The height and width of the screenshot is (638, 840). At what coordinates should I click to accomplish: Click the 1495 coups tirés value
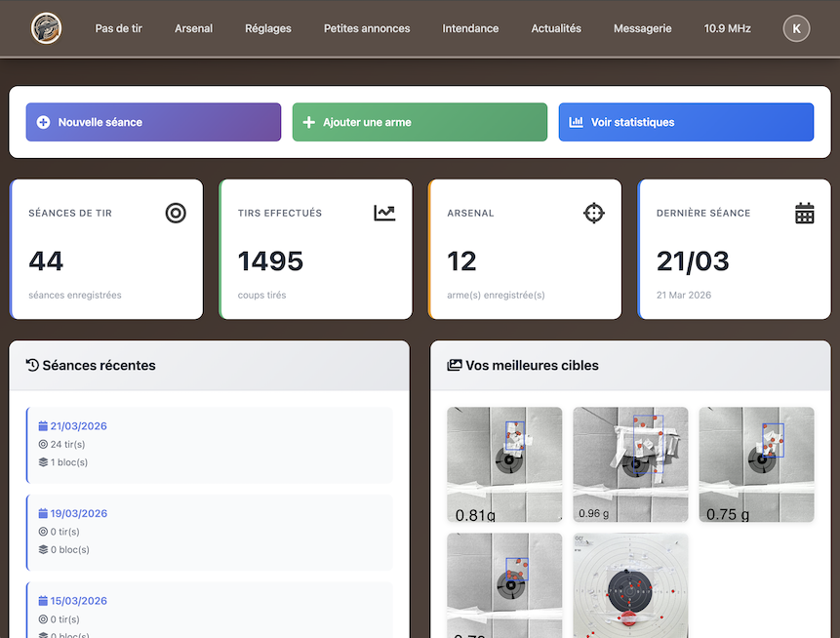tap(270, 261)
